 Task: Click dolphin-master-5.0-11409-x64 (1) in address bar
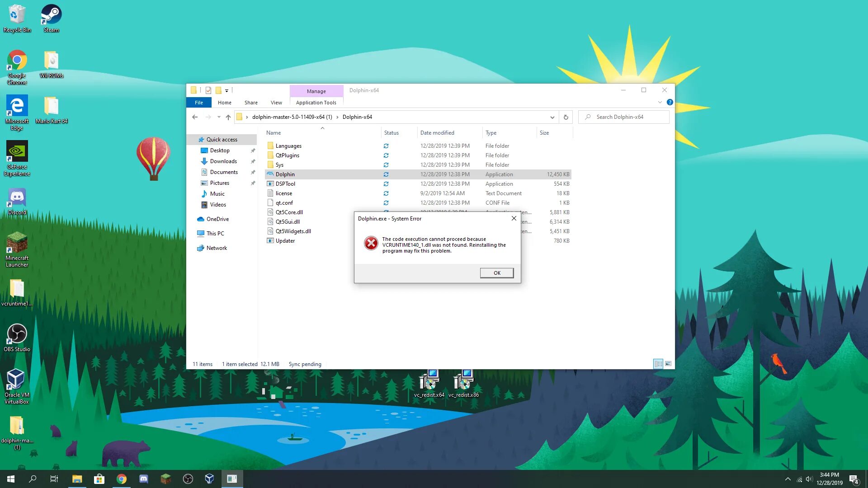click(292, 117)
